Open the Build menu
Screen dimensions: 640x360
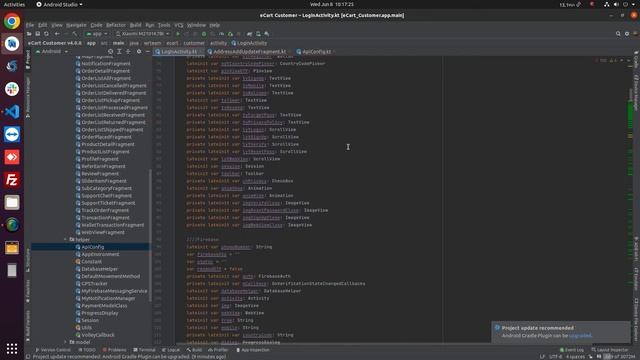[136, 25]
